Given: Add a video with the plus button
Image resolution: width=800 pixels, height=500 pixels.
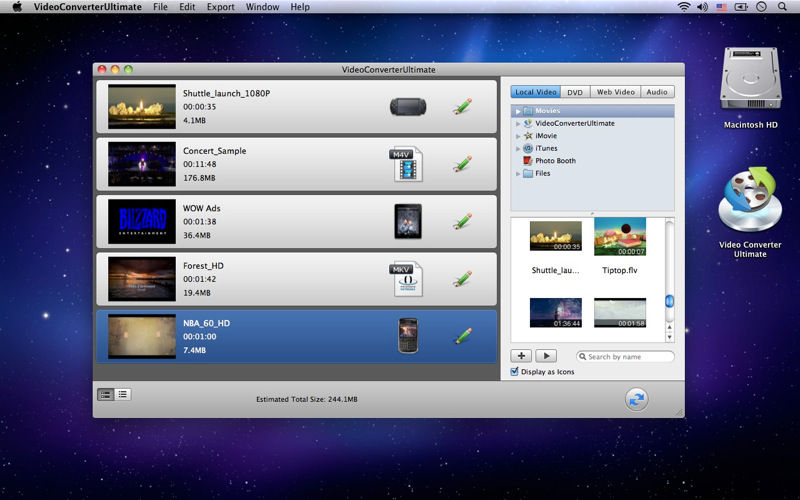Looking at the screenshot, I should tap(521, 356).
